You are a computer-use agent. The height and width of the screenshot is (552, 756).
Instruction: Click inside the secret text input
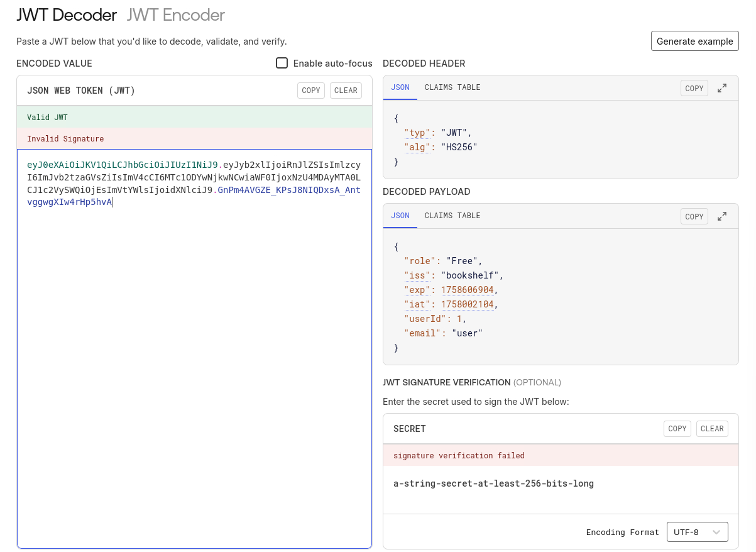tap(559, 484)
